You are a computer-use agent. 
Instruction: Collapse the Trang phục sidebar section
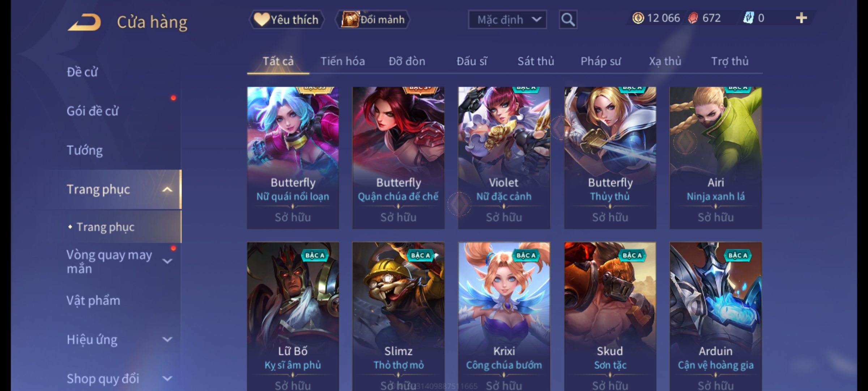tap(167, 189)
